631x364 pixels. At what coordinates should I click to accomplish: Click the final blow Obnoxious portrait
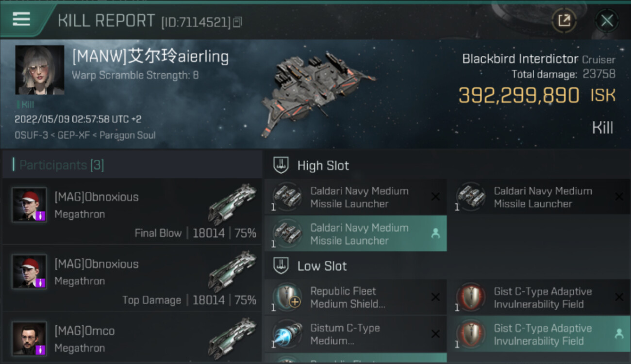(29, 205)
